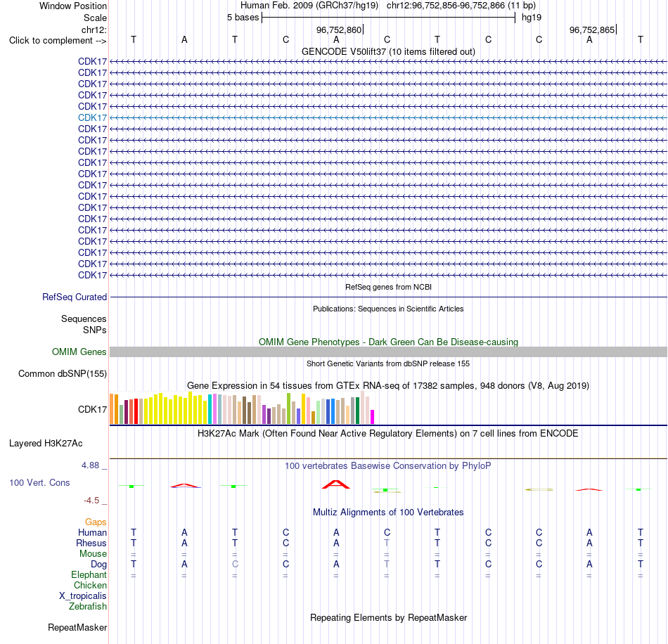Click 'Click to complement -->' to flip bases

coord(58,41)
